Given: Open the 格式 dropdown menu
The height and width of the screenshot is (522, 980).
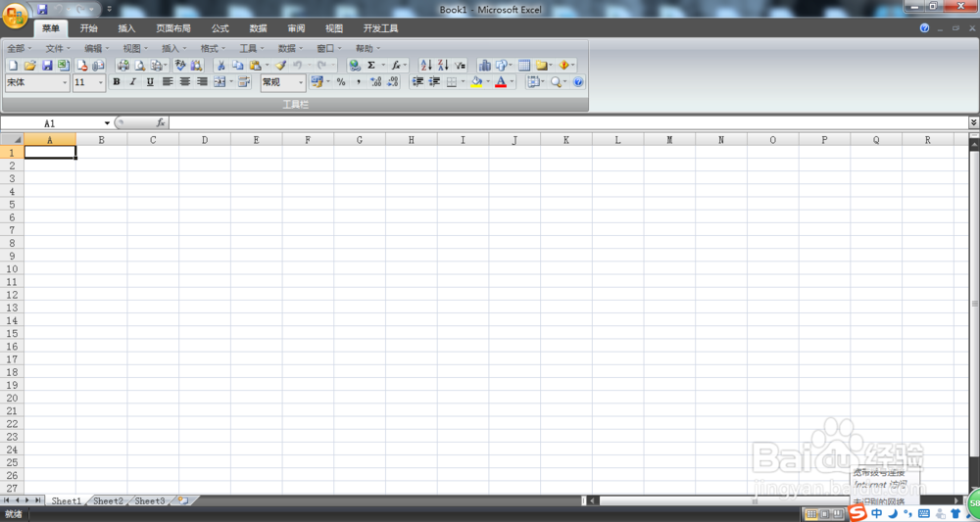Looking at the screenshot, I should (x=213, y=48).
